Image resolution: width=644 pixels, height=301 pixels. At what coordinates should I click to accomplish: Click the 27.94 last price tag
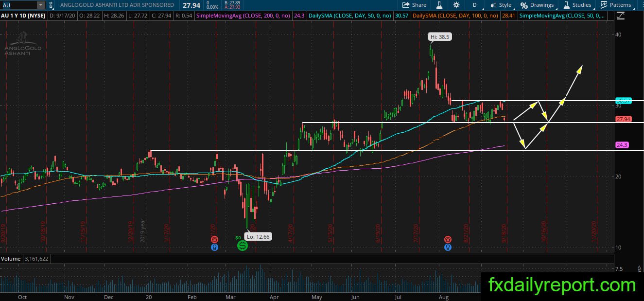point(623,119)
